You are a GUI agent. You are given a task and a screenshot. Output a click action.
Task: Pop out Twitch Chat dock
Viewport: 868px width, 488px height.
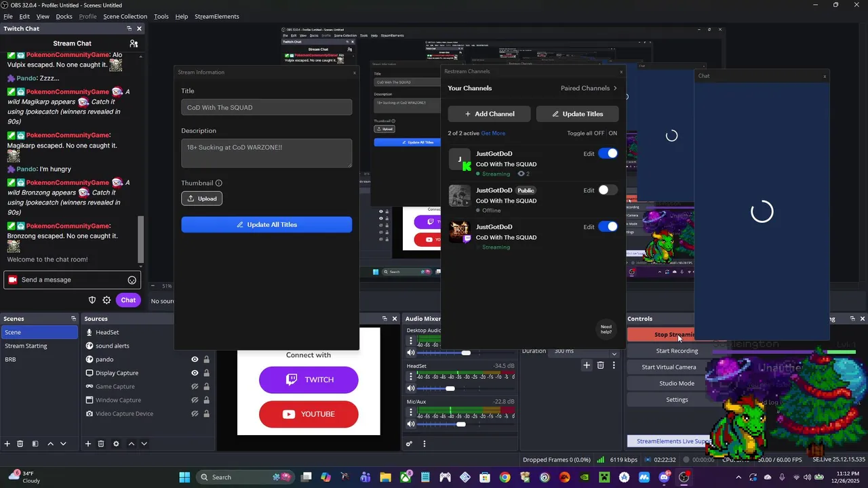pyautogui.click(x=129, y=28)
